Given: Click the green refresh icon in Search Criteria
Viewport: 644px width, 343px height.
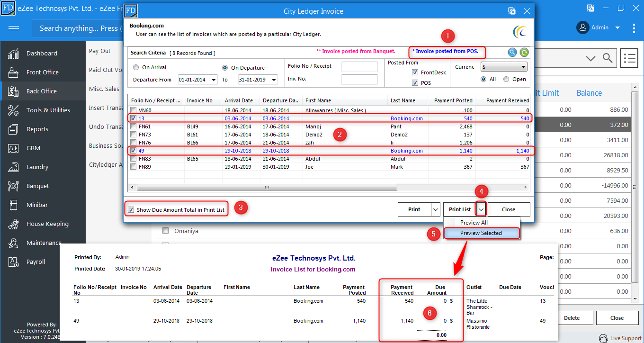Looking at the screenshot, I should 524,53.
